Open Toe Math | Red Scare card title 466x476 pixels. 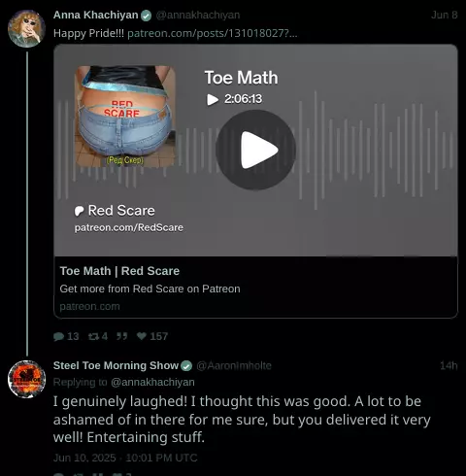tap(119, 271)
